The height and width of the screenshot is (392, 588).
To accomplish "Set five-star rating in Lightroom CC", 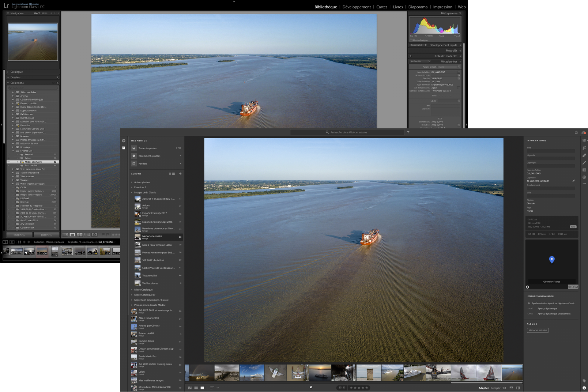I will (366, 388).
